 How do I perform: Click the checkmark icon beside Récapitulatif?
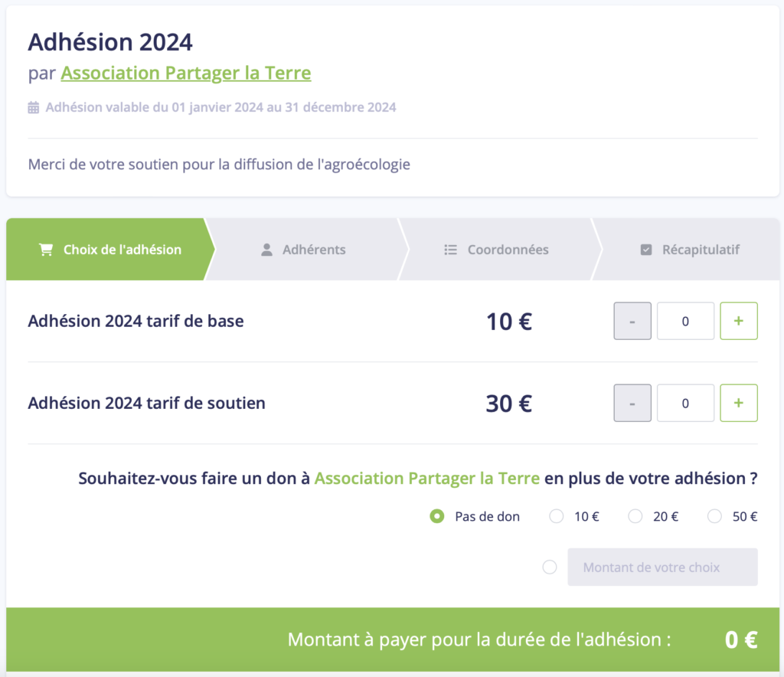pos(646,250)
